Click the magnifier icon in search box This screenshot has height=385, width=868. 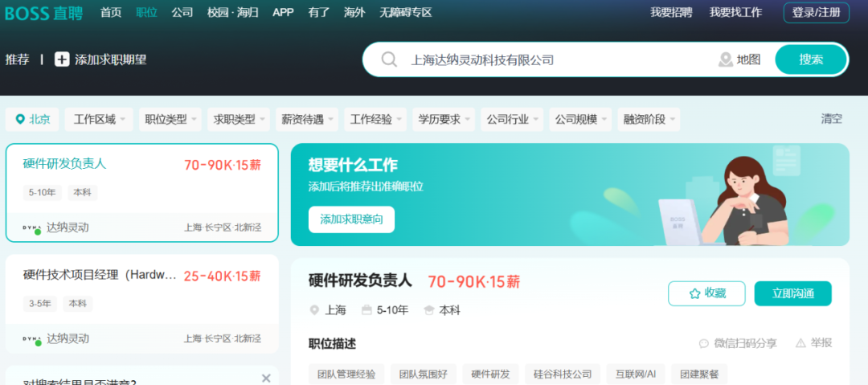click(389, 59)
